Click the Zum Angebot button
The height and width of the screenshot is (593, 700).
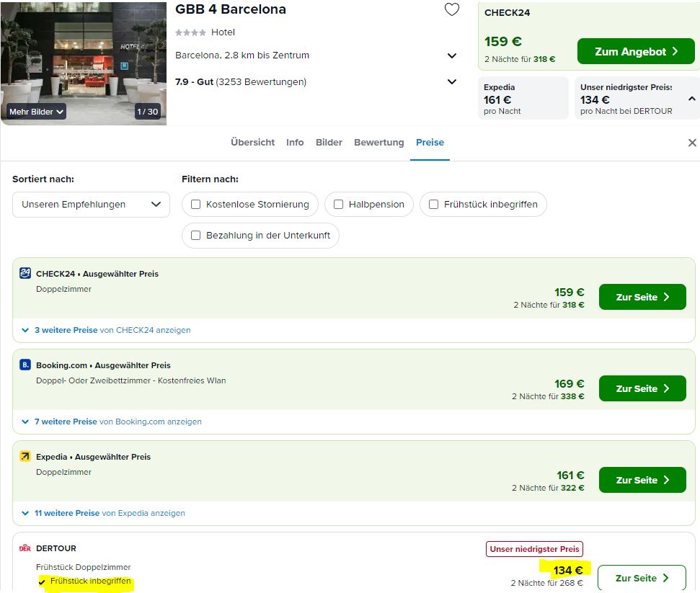pyautogui.click(x=636, y=51)
